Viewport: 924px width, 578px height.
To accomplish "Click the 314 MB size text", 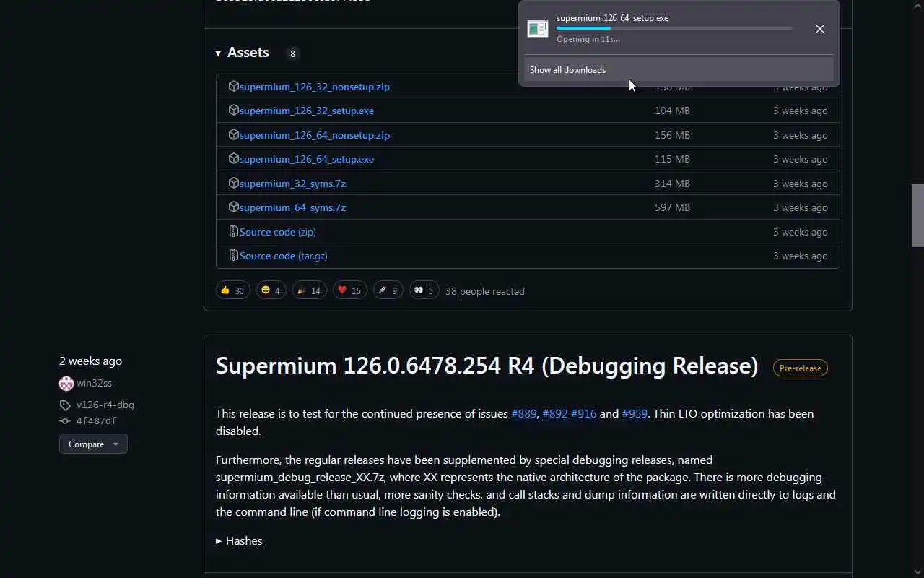I will click(672, 184).
